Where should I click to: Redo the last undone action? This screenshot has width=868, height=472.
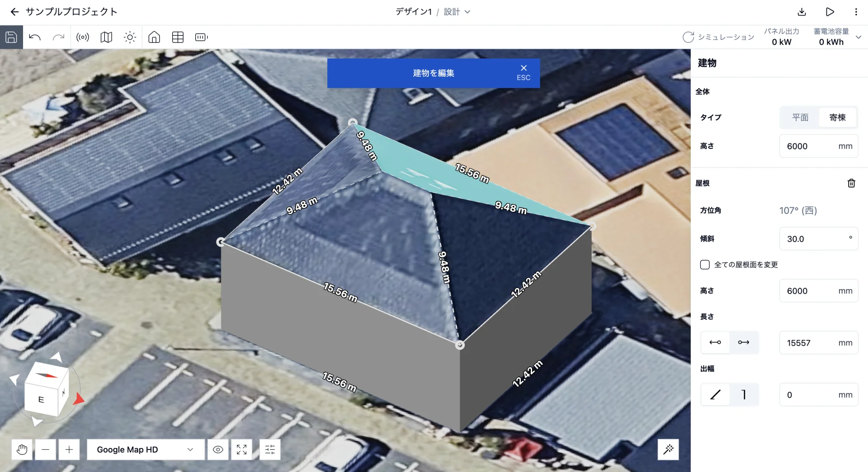click(58, 37)
